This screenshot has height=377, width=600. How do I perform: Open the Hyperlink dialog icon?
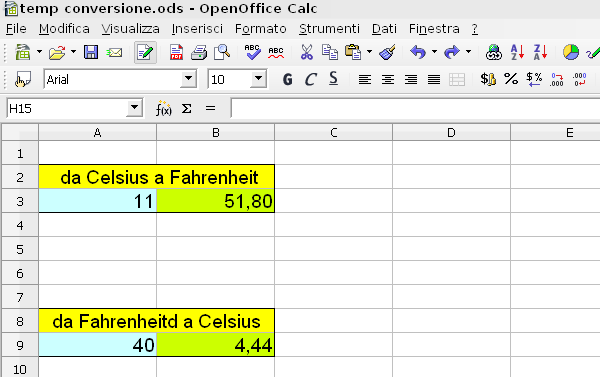tap(494, 52)
